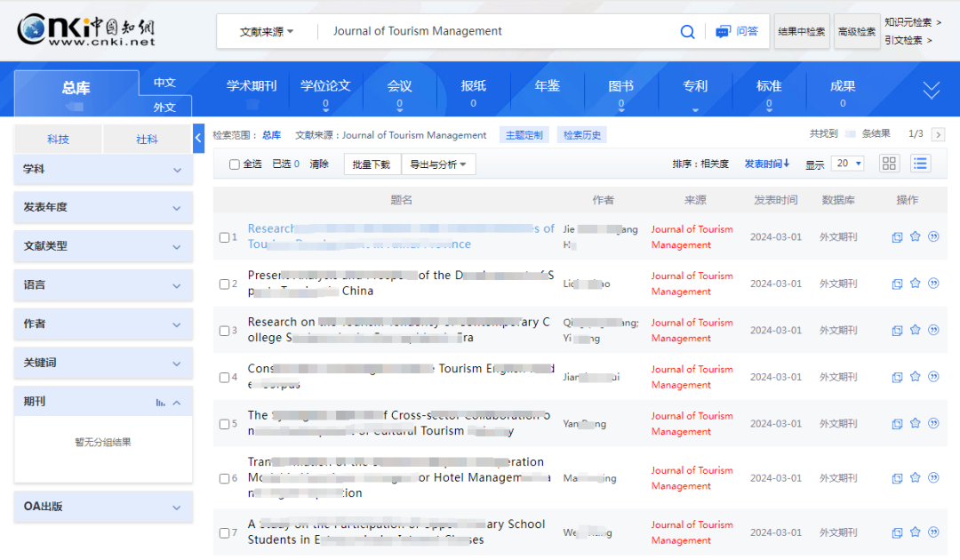This screenshot has width=960, height=560.
Task: Click the copy-read icon for result 1
Action: tap(897, 237)
